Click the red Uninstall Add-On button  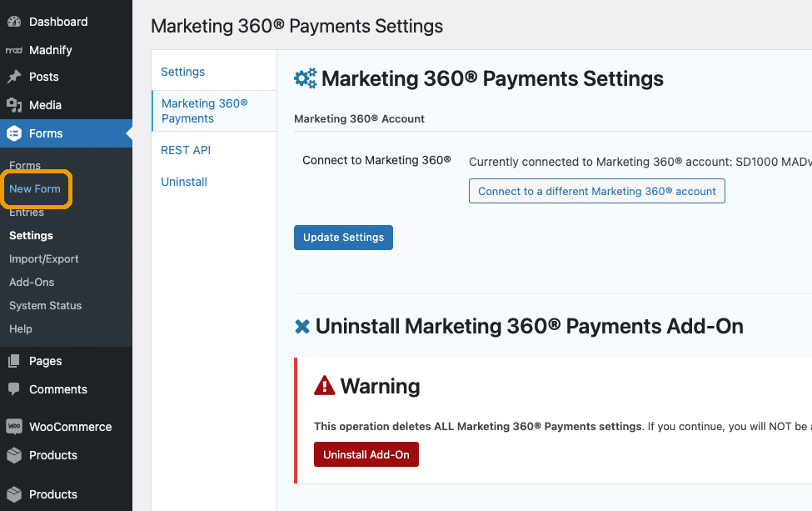tap(366, 454)
